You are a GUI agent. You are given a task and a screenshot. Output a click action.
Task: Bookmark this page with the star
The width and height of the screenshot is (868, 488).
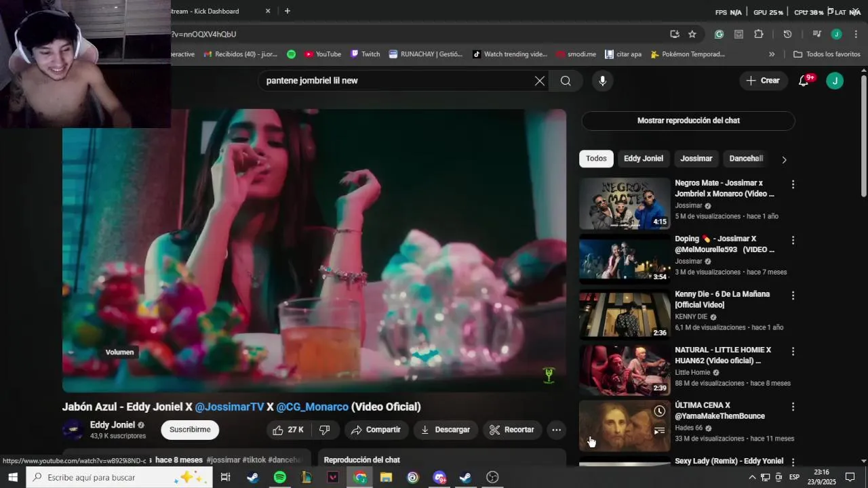[692, 34]
